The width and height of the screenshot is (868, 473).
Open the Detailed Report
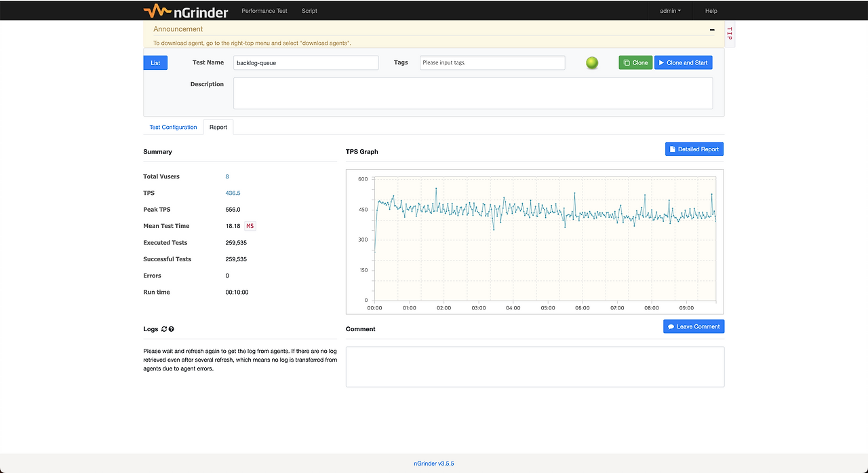[x=694, y=149]
